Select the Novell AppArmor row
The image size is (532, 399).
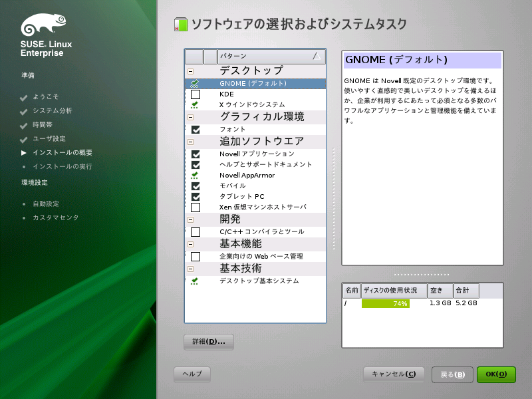click(255, 176)
